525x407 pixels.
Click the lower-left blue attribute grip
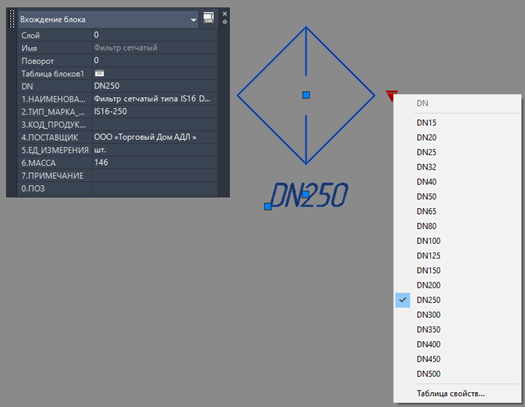(x=268, y=207)
